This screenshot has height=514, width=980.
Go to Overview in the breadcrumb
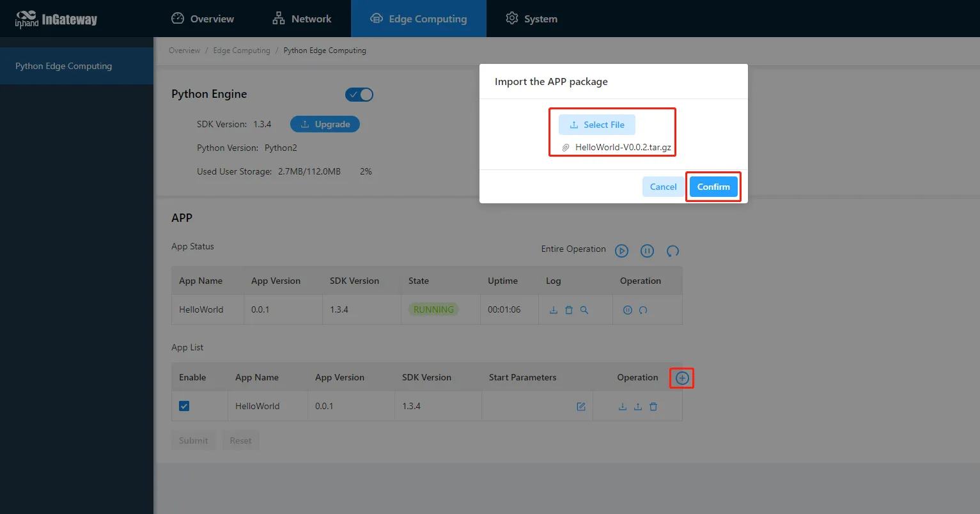pyautogui.click(x=184, y=51)
